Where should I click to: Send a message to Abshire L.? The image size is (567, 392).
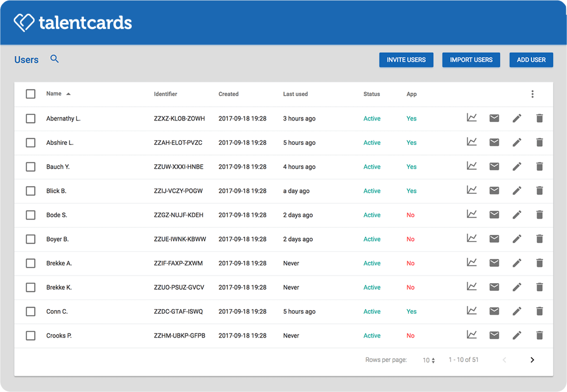pos(494,143)
